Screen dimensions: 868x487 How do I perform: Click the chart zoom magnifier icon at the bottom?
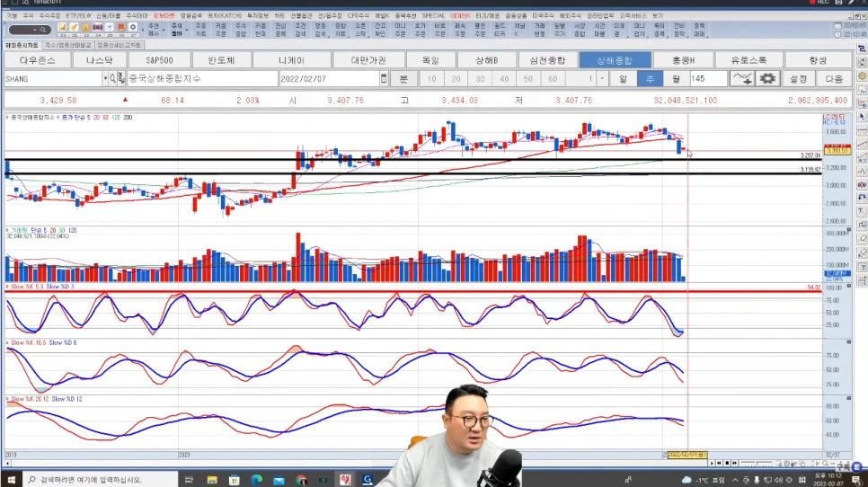pos(825,464)
